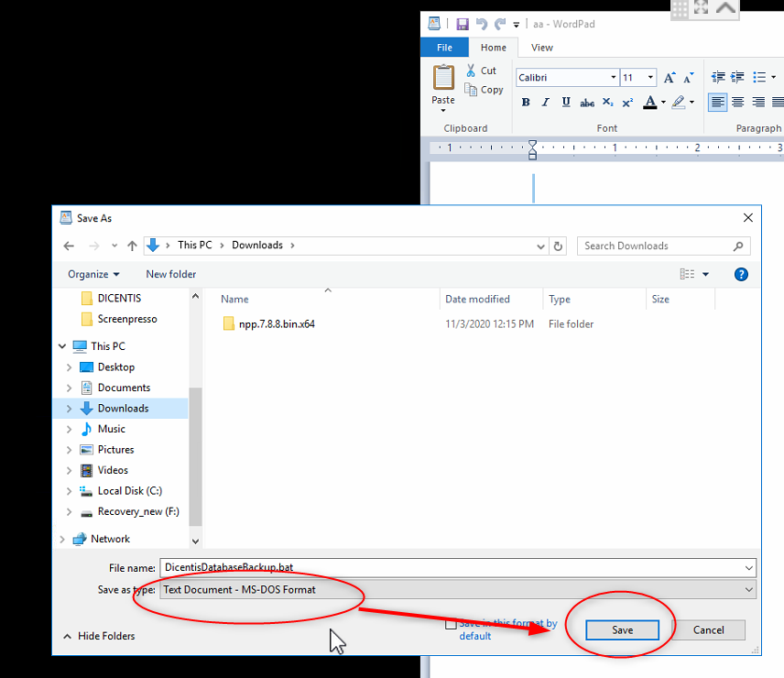Click the Refresh button beside address bar

click(559, 246)
